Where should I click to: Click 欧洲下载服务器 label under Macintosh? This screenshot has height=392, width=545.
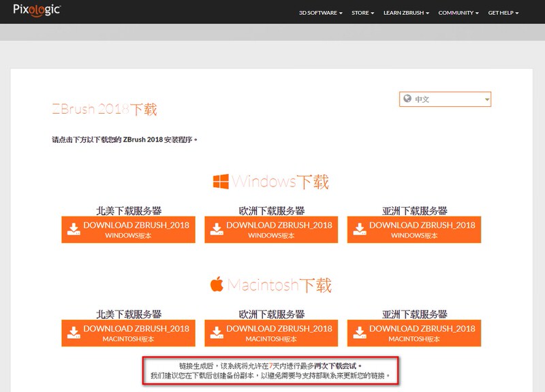[x=271, y=314]
